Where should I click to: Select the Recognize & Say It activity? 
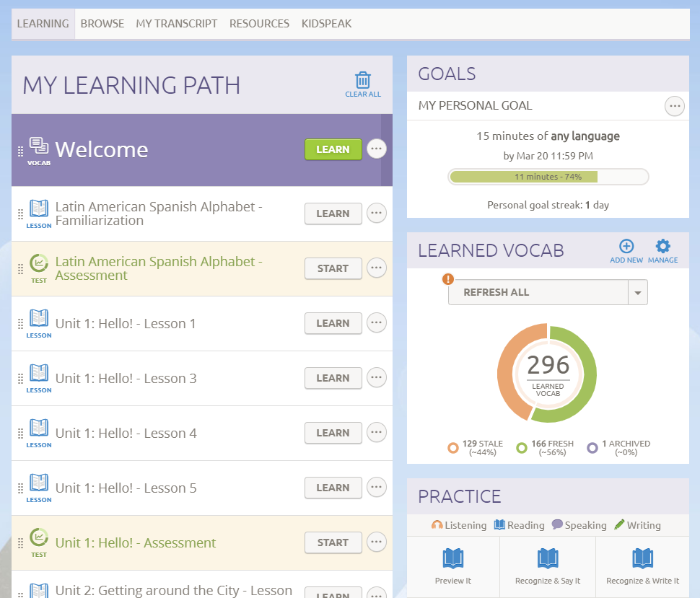click(548, 559)
